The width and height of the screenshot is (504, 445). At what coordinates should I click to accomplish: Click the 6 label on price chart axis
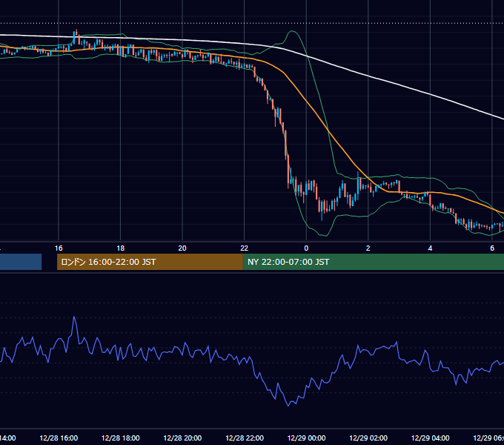[x=492, y=248]
